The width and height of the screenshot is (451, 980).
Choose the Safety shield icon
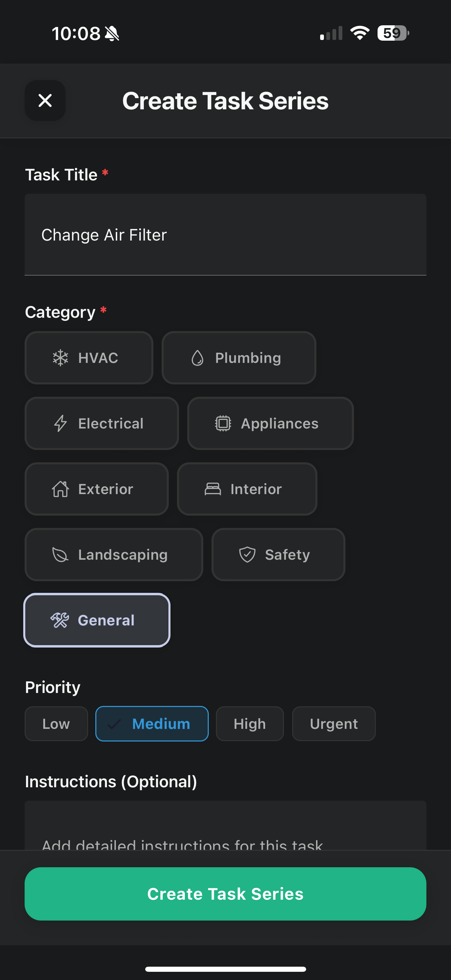pos(247,555)
